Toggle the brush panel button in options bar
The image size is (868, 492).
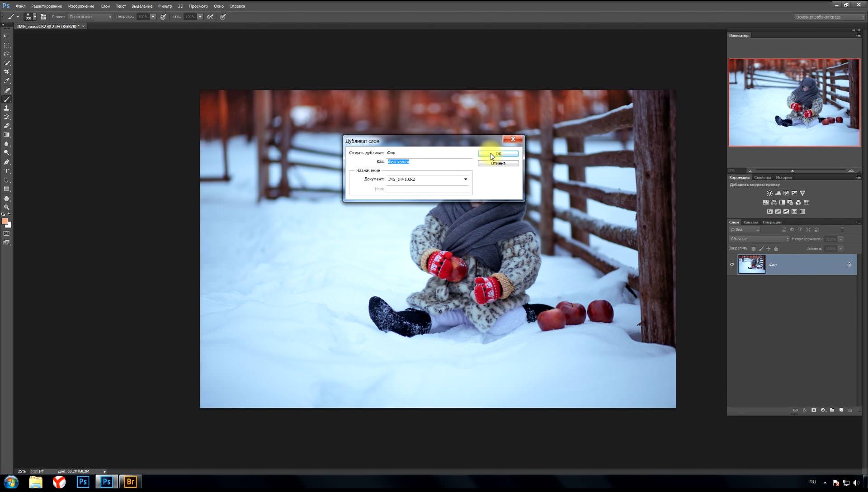(x=43, y=17)
